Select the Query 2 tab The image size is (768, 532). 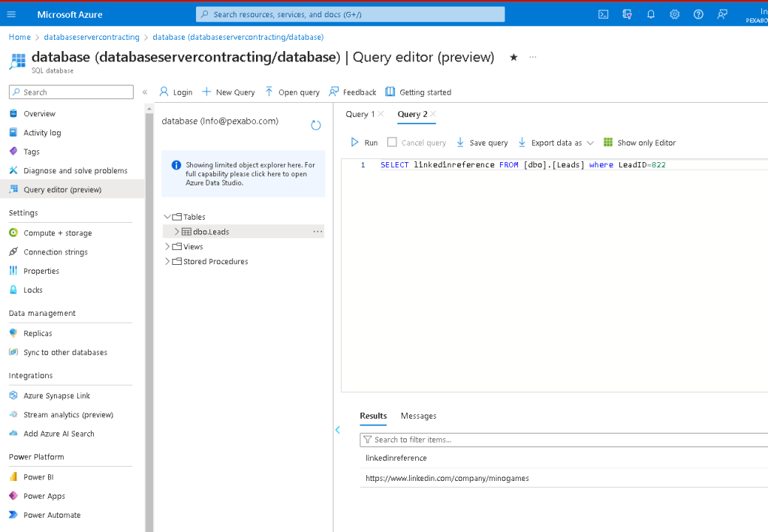pyautogui.click(x=412, y=114)
